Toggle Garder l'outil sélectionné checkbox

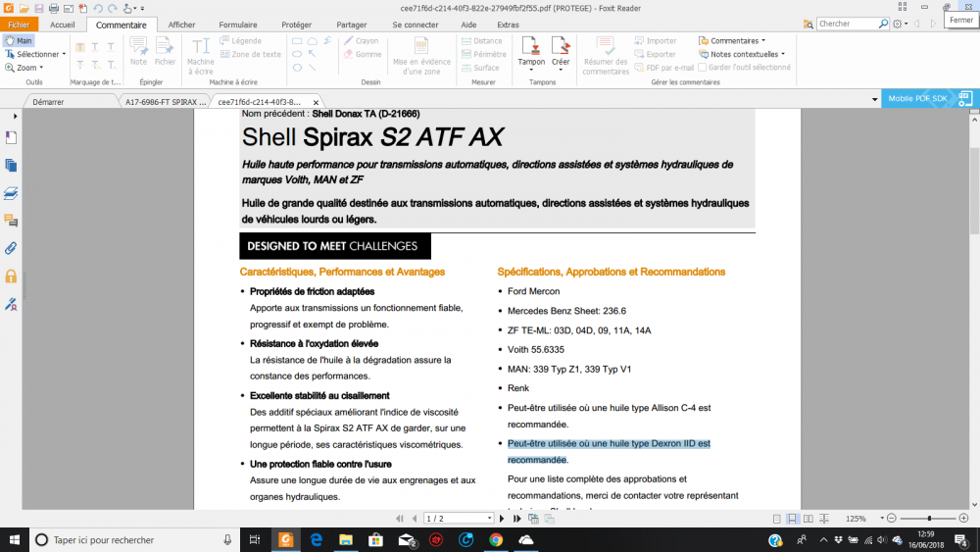702,68
